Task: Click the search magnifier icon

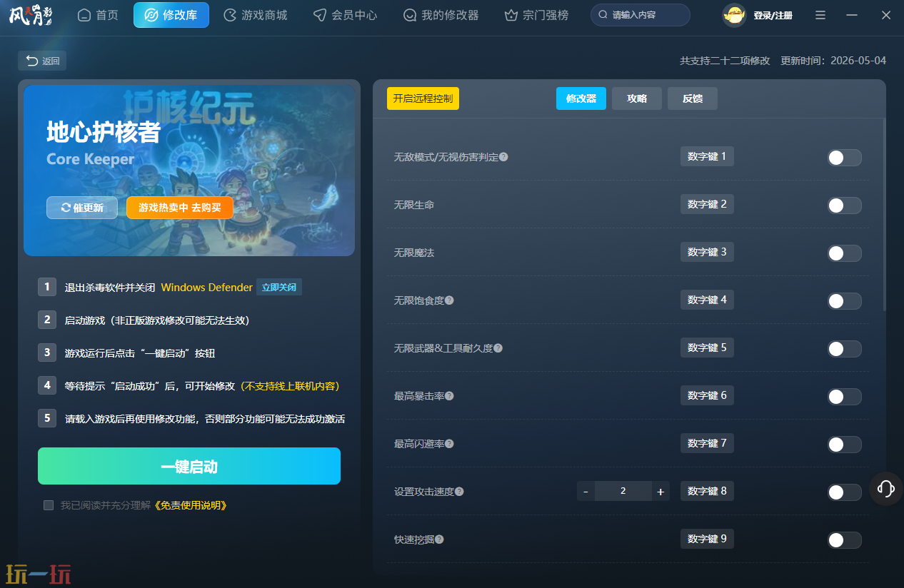Action: pyautogui.click(x=603, y=15)
